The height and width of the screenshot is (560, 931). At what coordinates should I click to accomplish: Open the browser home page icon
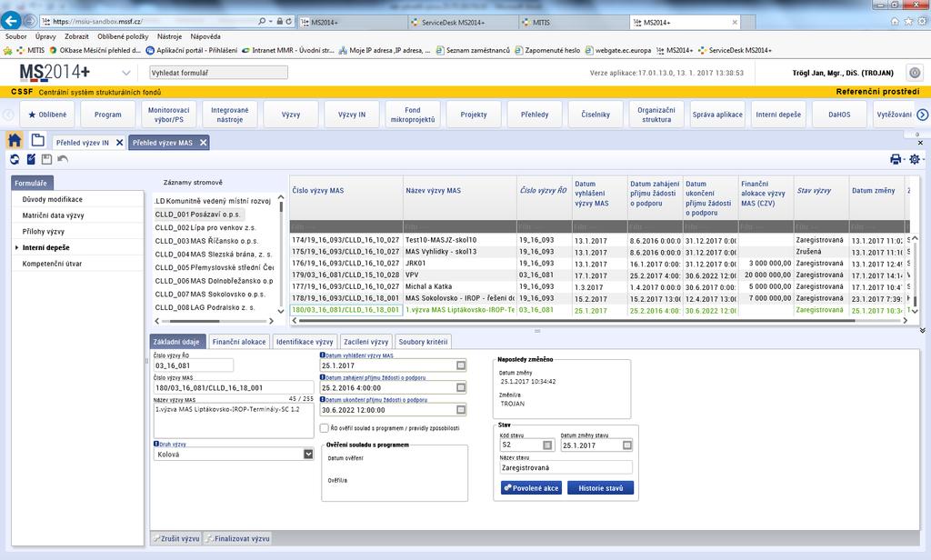tap(895, 22)
